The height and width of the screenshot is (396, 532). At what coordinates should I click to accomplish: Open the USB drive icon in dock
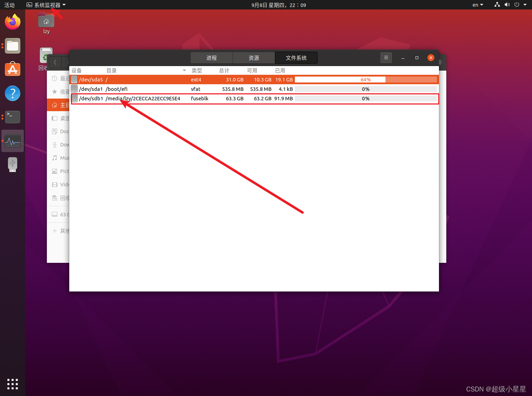point(13,165)
